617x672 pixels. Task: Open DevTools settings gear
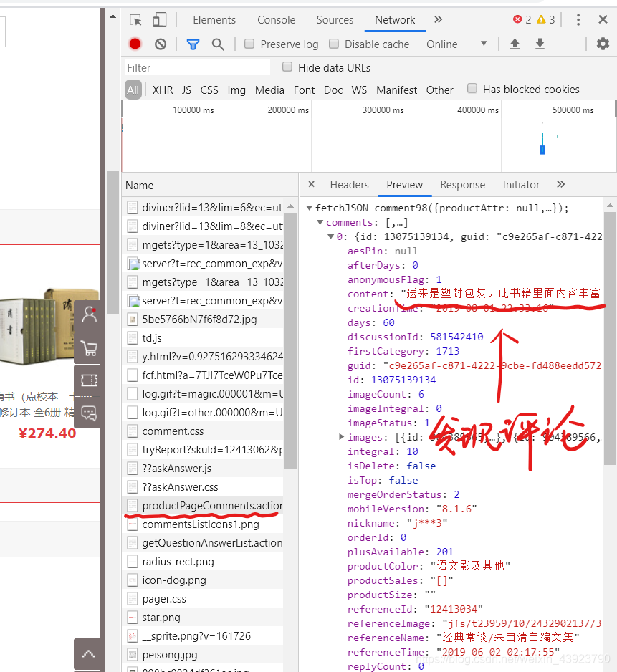click(x=603, y=44)
